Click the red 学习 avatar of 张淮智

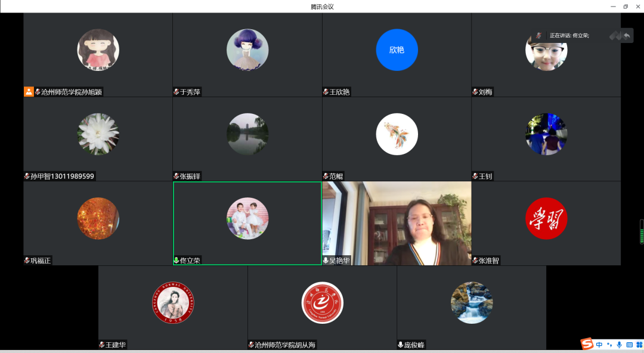546,218
